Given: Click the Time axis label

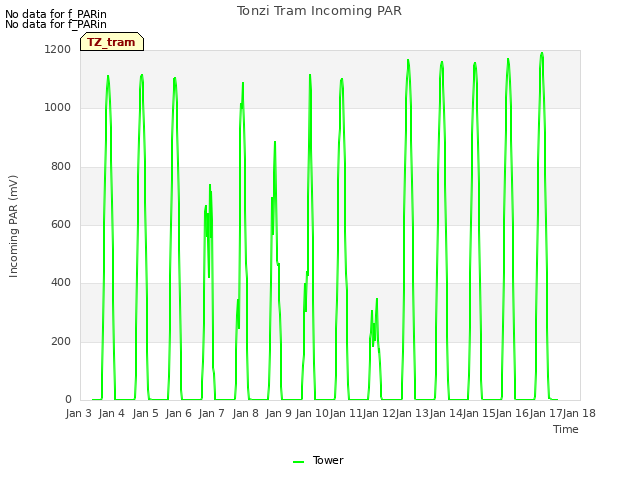Looking at the screenshot, I should (566, 429).
